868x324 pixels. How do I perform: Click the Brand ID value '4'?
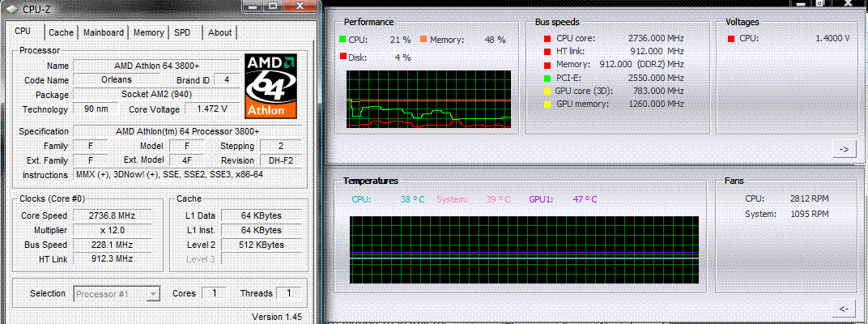227,79
